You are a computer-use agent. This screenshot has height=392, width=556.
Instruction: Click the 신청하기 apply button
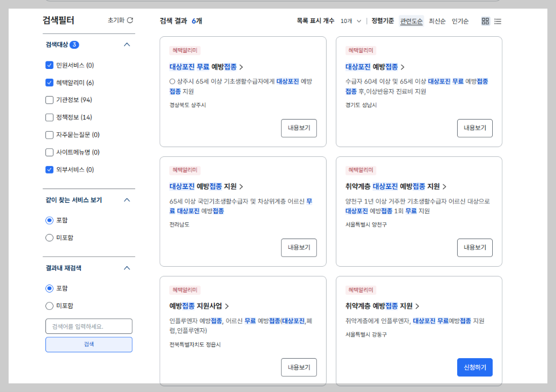[475, 367]
